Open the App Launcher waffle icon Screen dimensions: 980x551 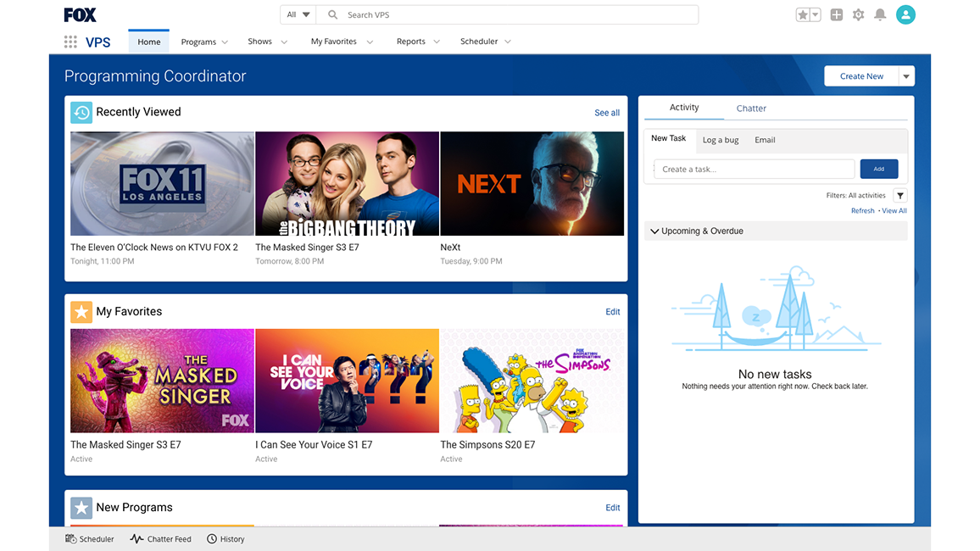(x=70, y=41)
